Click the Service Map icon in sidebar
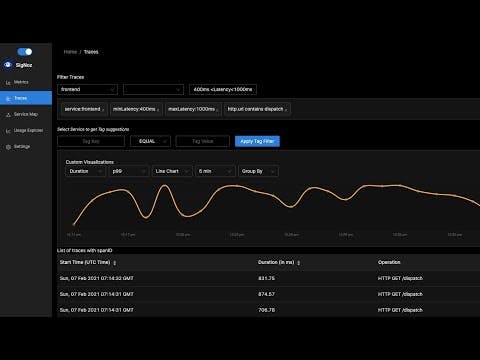Screen dimensions: 480x360 (8, 115)
